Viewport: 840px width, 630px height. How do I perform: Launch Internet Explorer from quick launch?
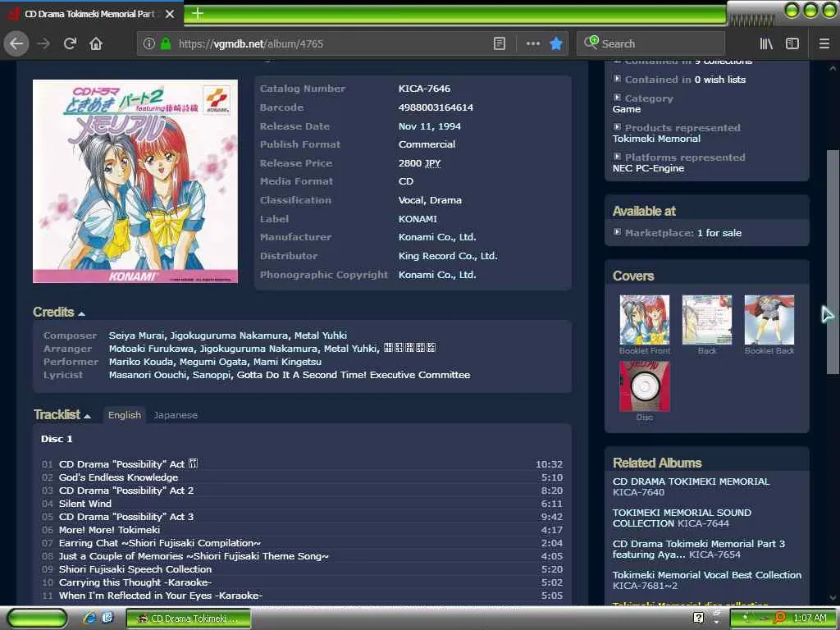(90, 618)
